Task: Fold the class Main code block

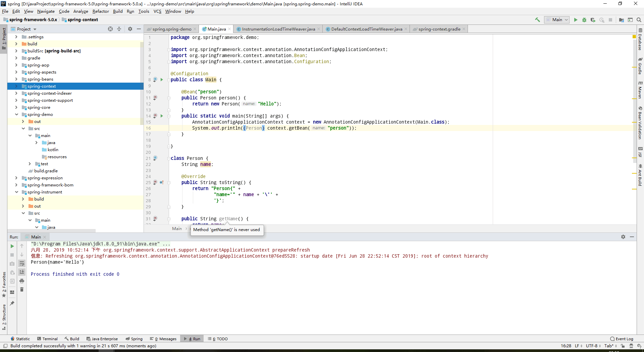Action: [169, 80]
